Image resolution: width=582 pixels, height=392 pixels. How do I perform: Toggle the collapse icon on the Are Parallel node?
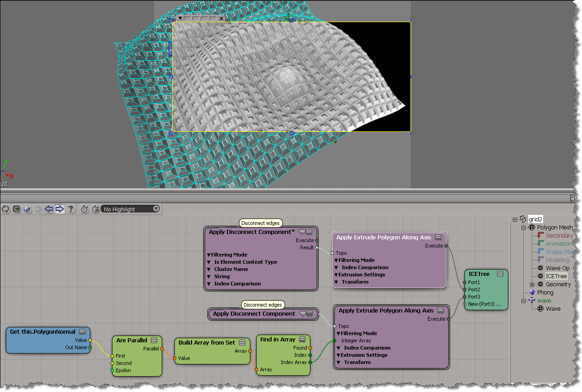[x=154, y=340]
